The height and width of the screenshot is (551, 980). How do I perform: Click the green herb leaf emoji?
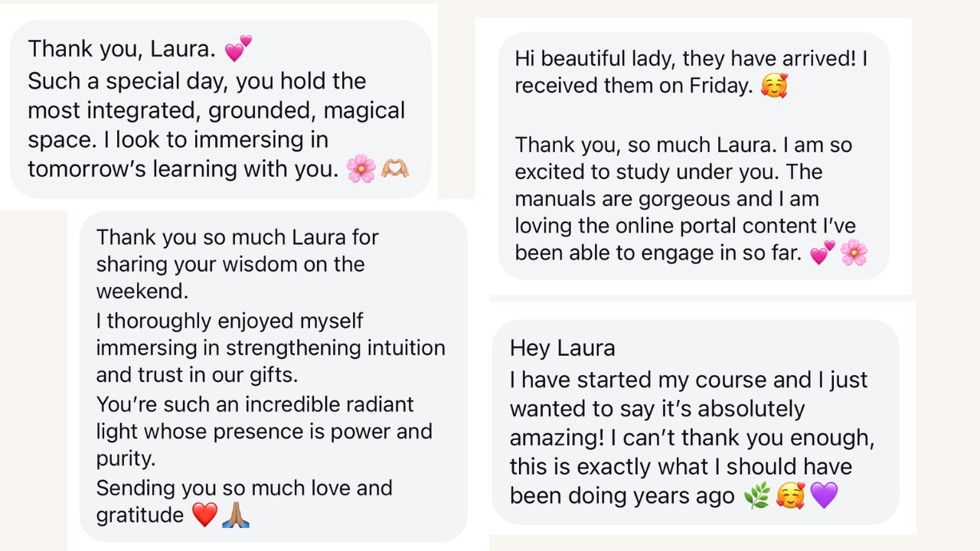click(x=756, y=496)
